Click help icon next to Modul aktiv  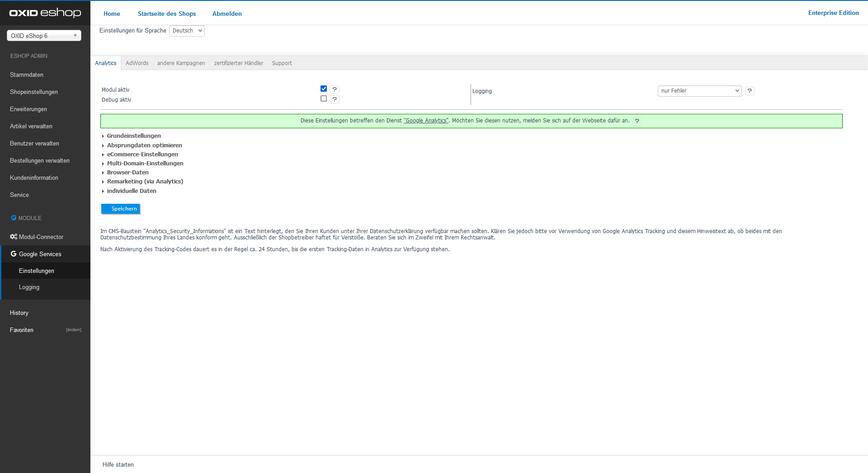[x=335, y=89]
